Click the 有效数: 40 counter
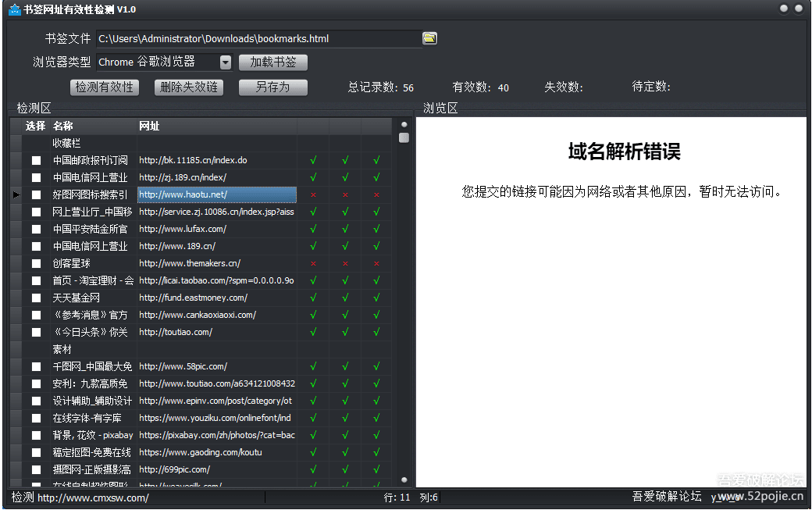 (x=481, y=87)
